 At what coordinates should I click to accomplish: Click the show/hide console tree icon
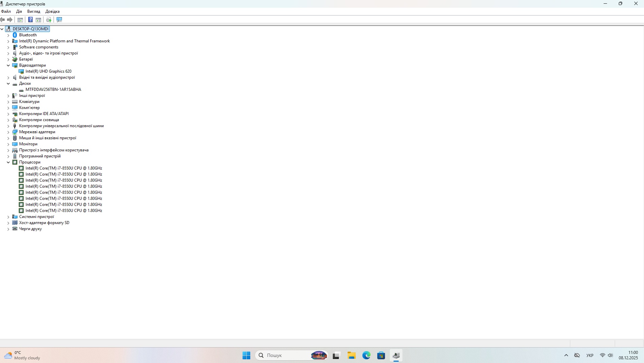click(x=20, y=20)
